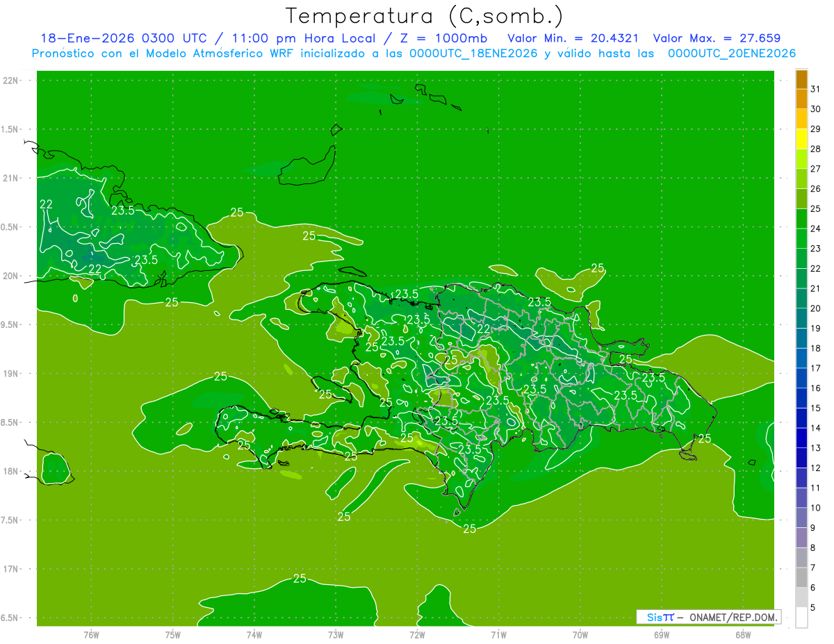This screenshot has height=644, width=834.
Task: Click the "69W" longitude axis label
Action: (662, 634)
